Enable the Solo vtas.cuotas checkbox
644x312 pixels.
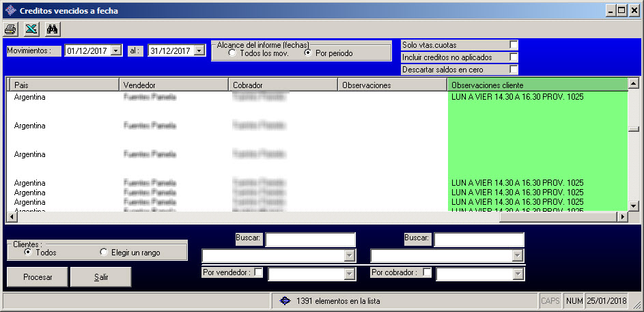click(x=514, y=45)
